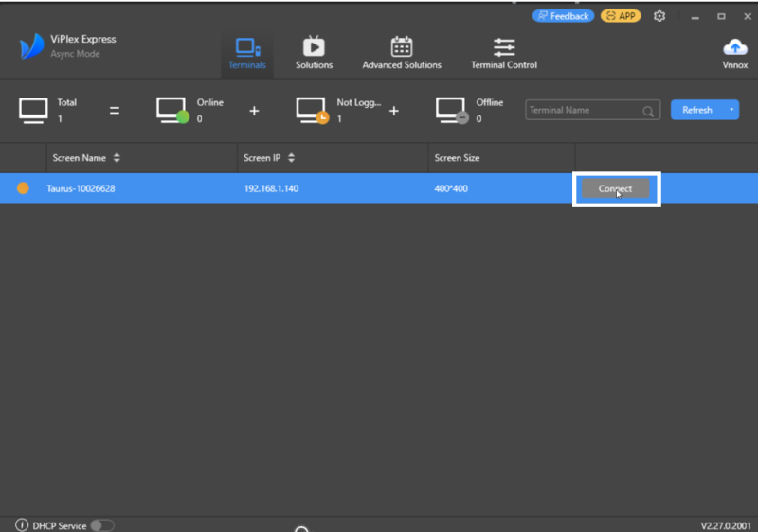The width and height of the screenshot is (758, 532).
Task: Filter by Offline terminals monitor icon
Action: 451,111
